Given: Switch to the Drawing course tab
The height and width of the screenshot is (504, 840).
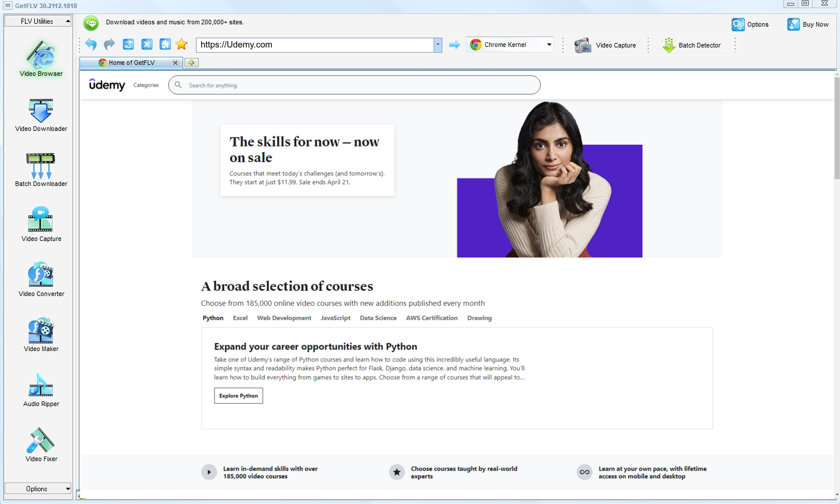Looking at the screenshot, I should click(x=479, y=318).
